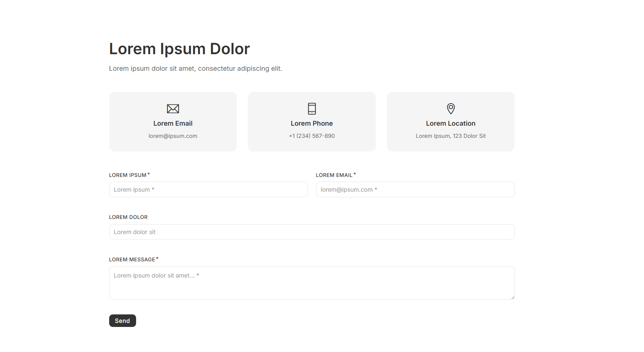Click the LOREM EMAIL field label
Screen dimensions: 644x352
pos(334,175)
